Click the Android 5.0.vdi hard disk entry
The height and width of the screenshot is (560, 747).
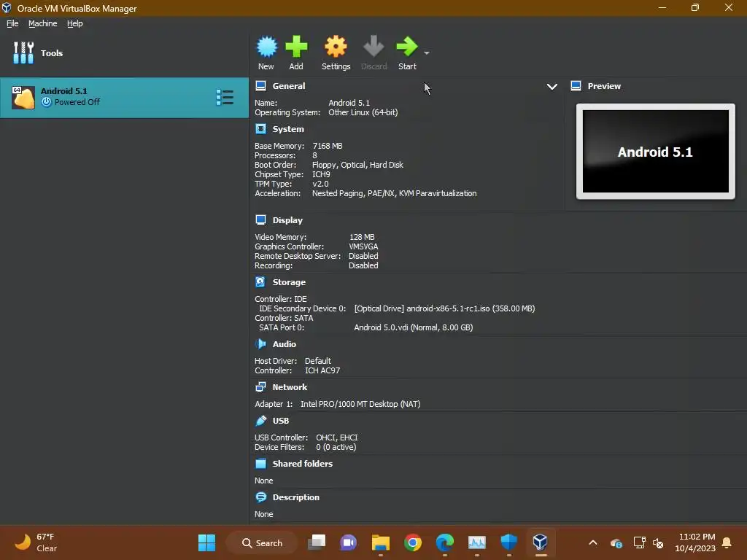pos(414,327)
